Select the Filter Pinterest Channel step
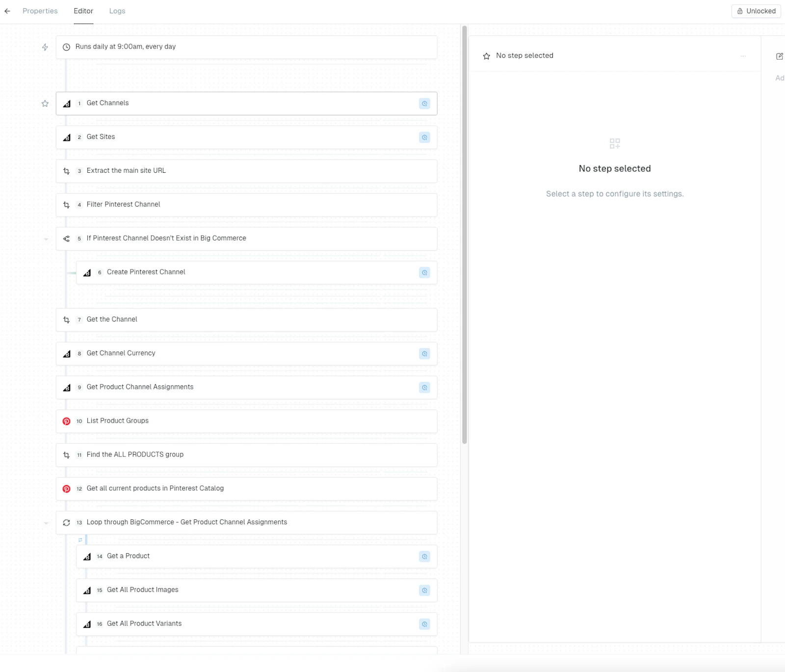785x672 pixels. (x=246, y=205)
